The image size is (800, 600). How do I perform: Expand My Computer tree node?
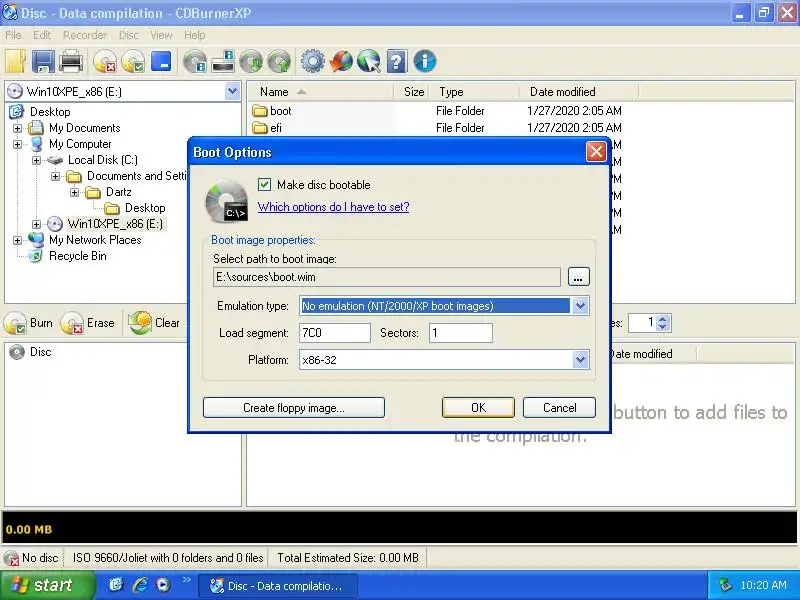tap(17, 144)
